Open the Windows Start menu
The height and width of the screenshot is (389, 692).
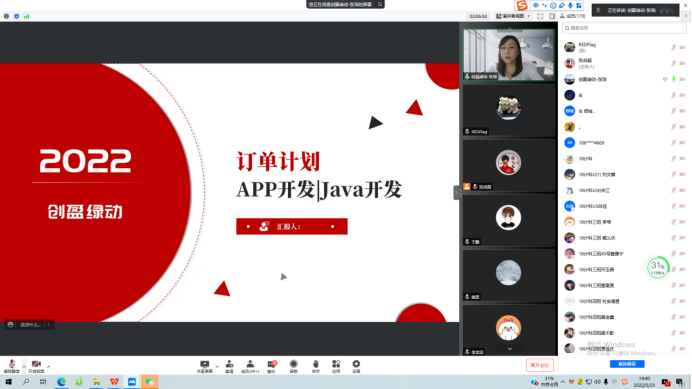8,382
